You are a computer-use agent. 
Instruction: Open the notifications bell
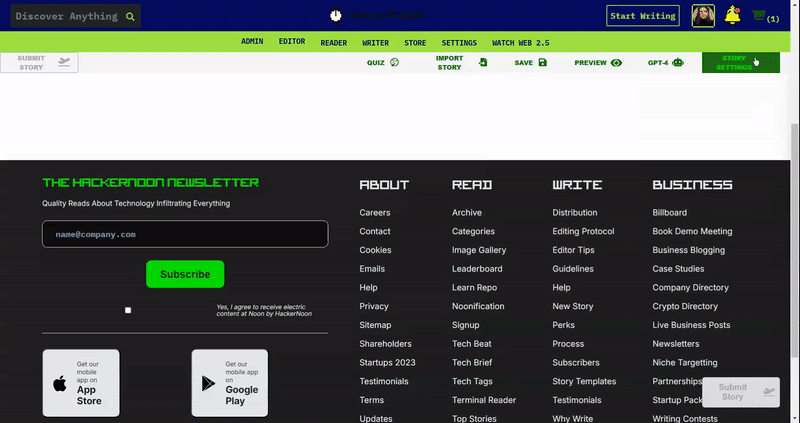(733, 15)
